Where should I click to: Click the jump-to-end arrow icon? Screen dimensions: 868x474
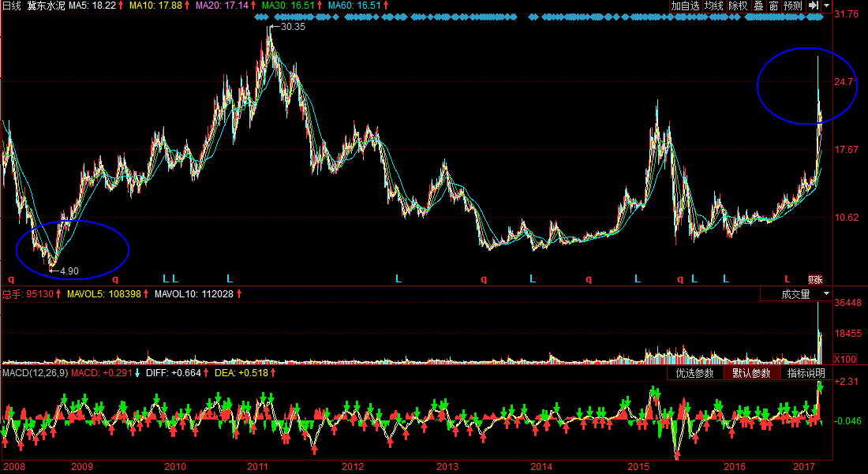coord(813,6)
